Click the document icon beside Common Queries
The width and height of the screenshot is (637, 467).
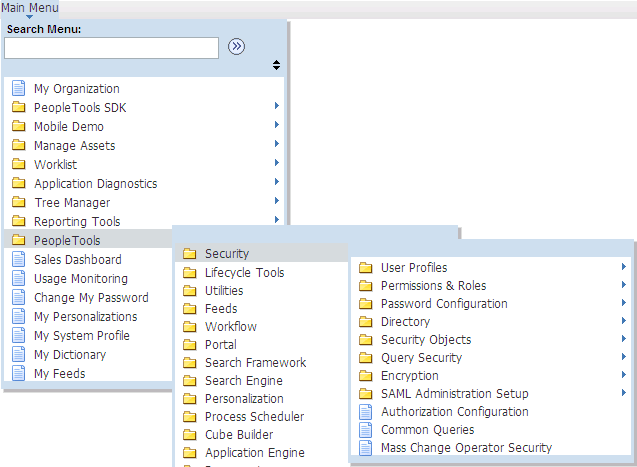pos(366,430)
